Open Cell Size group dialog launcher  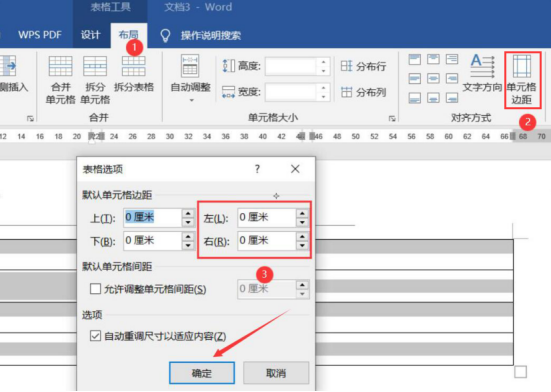[x=392, y=119]
